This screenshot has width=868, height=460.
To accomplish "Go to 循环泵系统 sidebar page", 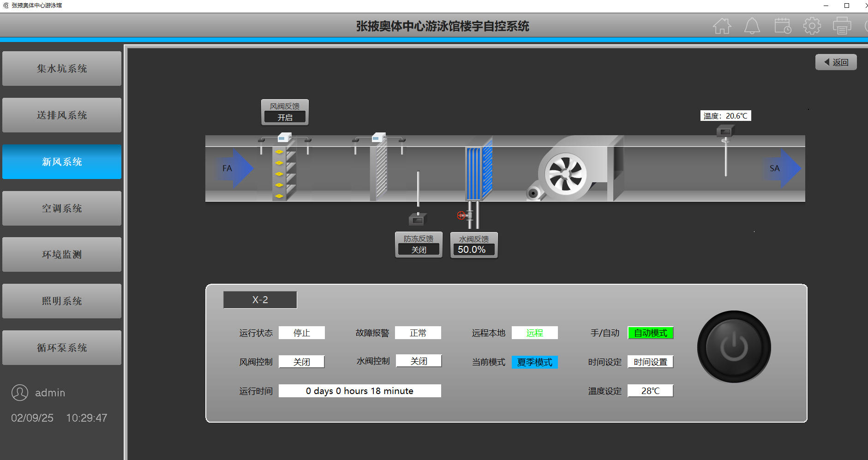I will pyautogui.click(x=62, y=348).
